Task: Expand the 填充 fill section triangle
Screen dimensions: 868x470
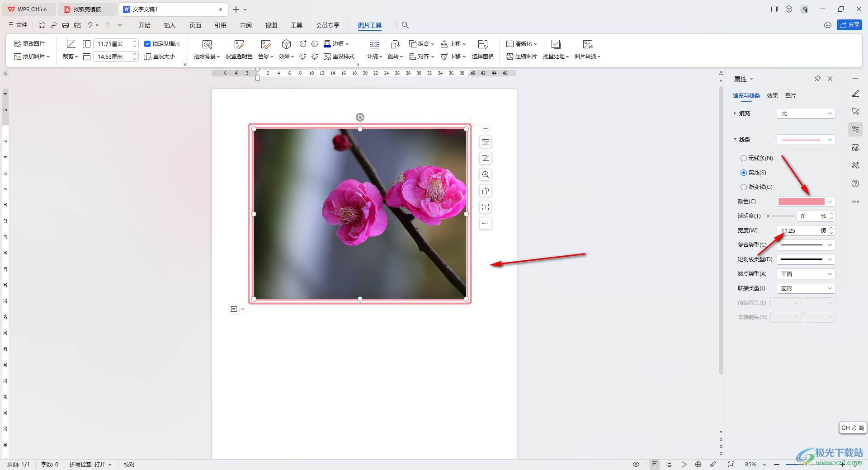Action: pyautogui.click(x=735, y=113)
